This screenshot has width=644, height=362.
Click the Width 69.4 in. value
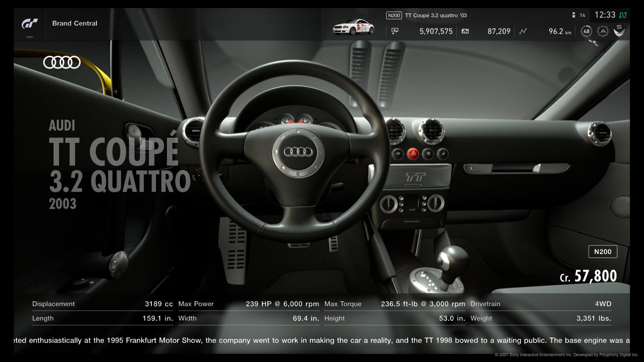point(306,318)
